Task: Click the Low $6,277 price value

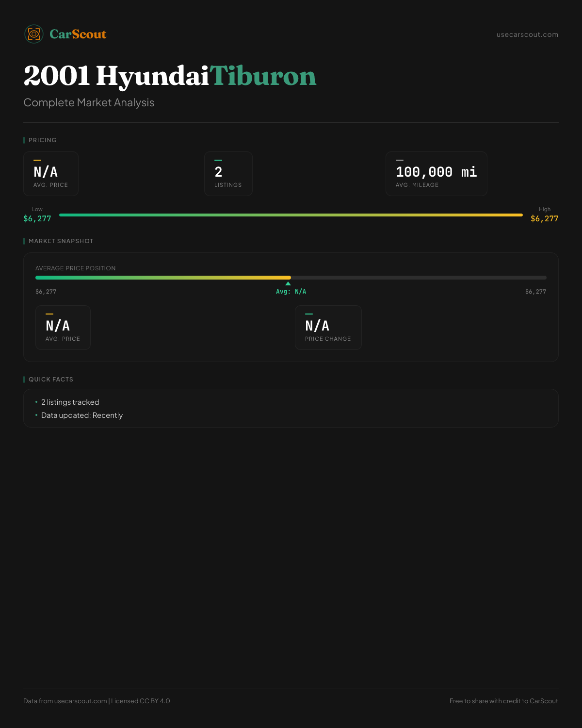Action: coord(37,219)
